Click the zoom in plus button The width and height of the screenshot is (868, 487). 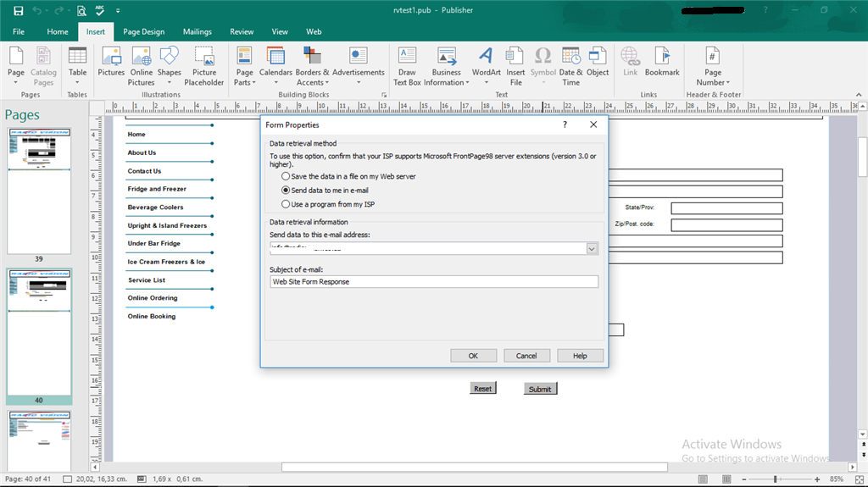817,479
